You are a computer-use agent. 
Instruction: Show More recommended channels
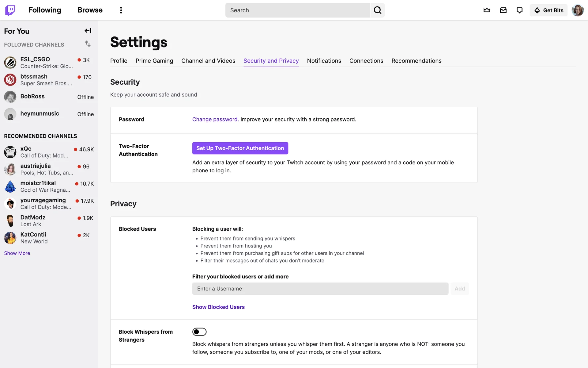pyautogui.click(x=17, y=253)
